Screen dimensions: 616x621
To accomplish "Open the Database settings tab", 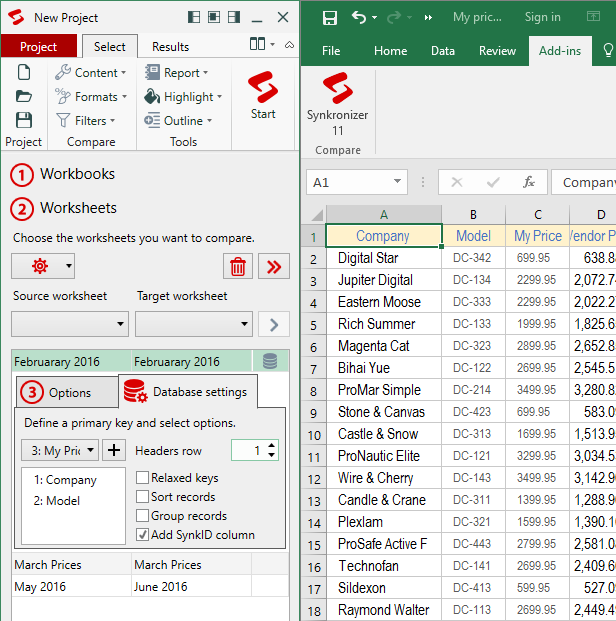I will 188,391.
